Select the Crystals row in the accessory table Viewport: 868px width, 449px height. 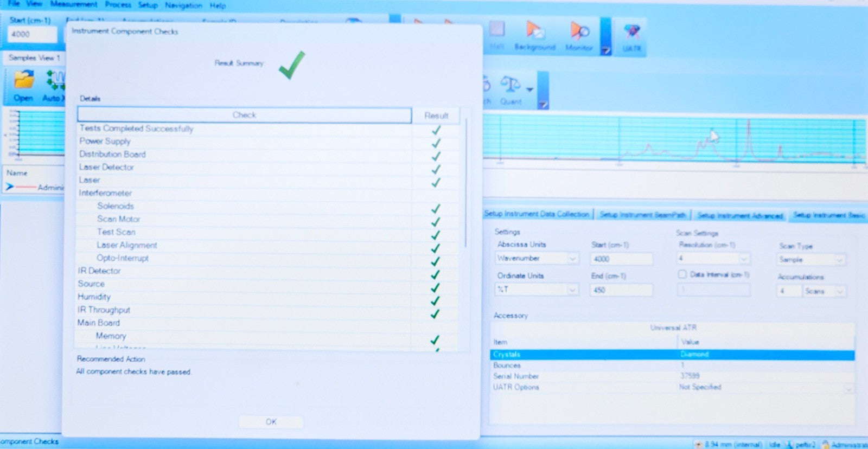pyautogui.click(x=672, y=355)
